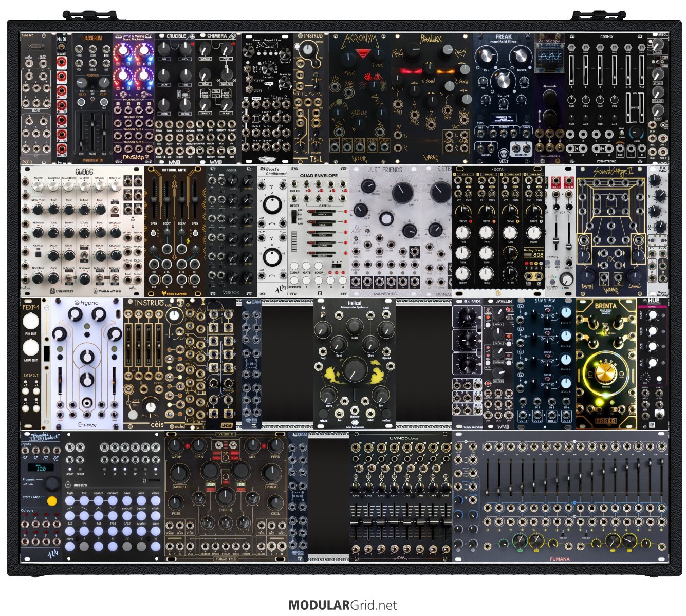Select the WMD CHIMERA module
Image resolution: width=686 pixels, height=616 pixels.
[216, 98]
